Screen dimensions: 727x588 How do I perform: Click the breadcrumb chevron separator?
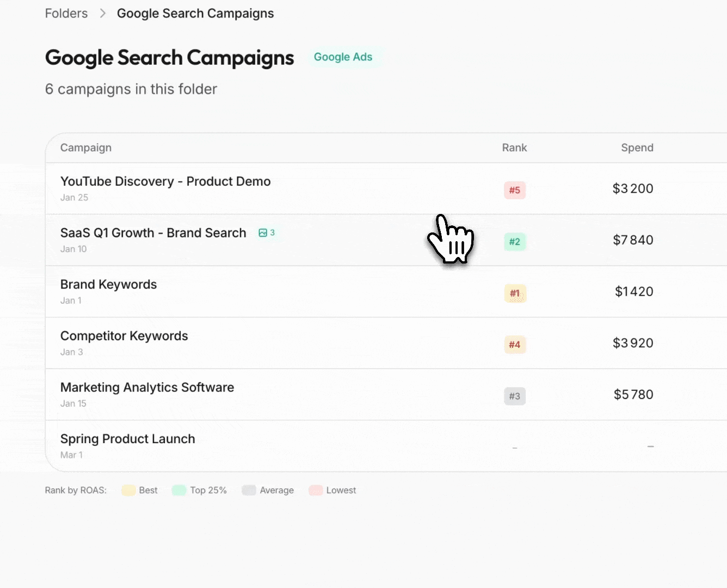pos(103,14)
